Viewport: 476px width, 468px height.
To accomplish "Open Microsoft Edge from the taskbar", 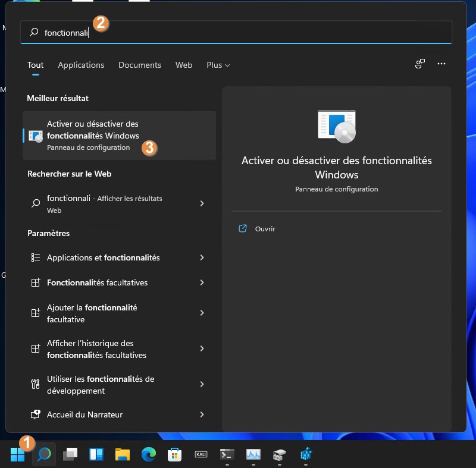I will pos(149,455).
